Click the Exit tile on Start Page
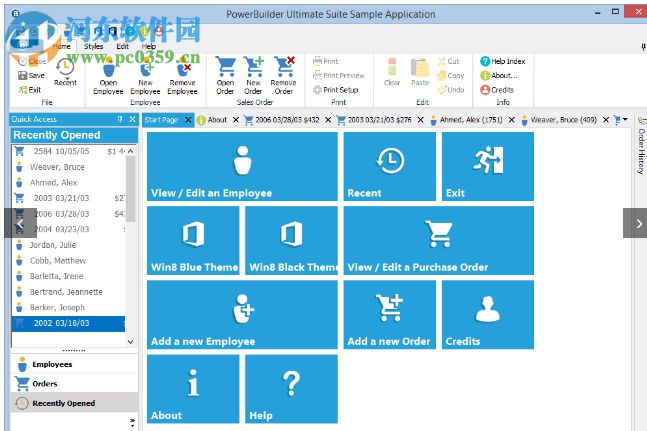Screen dimensions: 647x431 (488, 167)
